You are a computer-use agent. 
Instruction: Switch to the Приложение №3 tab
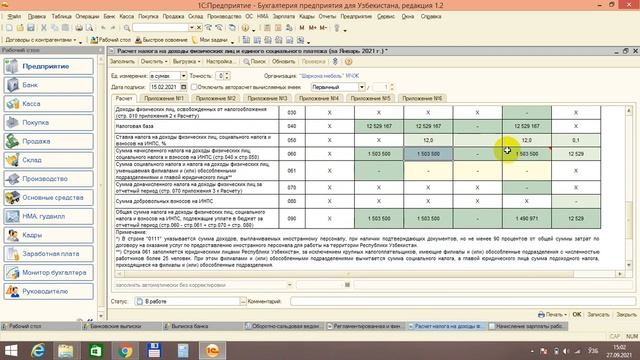pos(267,98)
